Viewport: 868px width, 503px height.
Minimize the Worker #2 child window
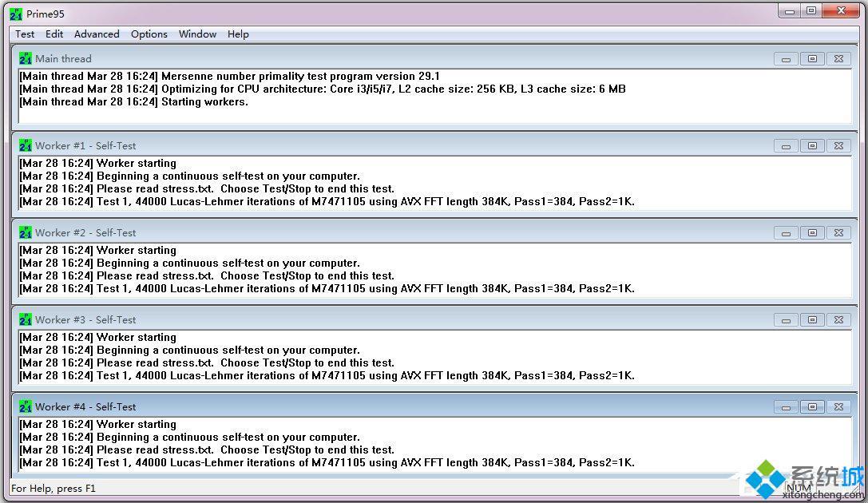coord(786,233)
